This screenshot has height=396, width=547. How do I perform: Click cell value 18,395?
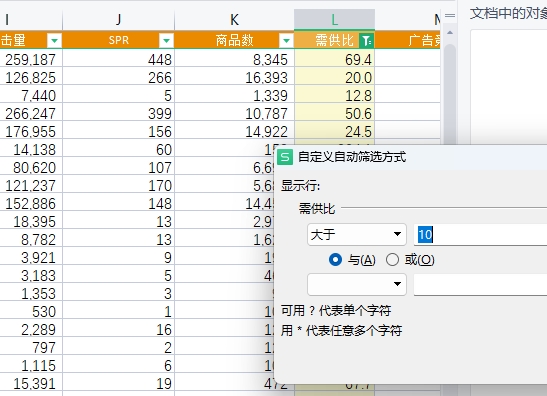34,222
